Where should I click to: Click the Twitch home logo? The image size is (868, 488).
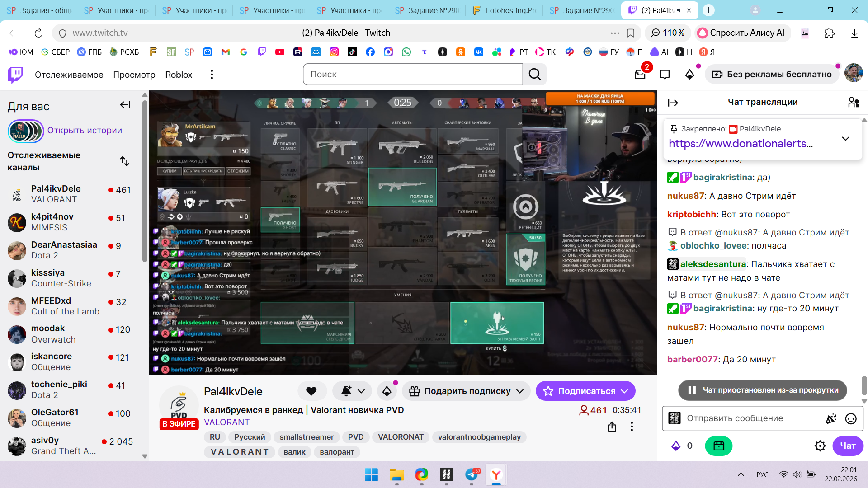coord(15,75)
